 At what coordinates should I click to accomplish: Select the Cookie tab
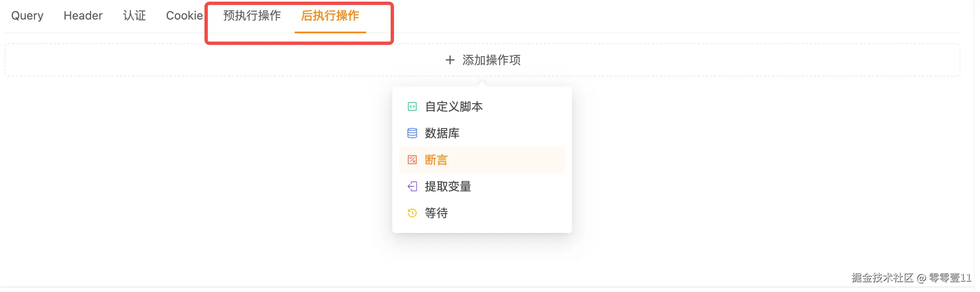[185, 16]
